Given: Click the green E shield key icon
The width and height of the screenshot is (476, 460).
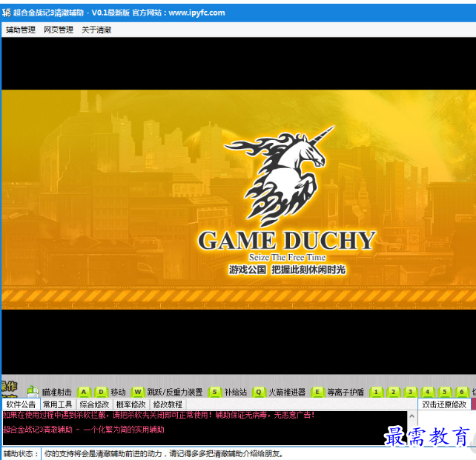Looking at the screenshot, I should pyautogui.click(x=317, y=392).
